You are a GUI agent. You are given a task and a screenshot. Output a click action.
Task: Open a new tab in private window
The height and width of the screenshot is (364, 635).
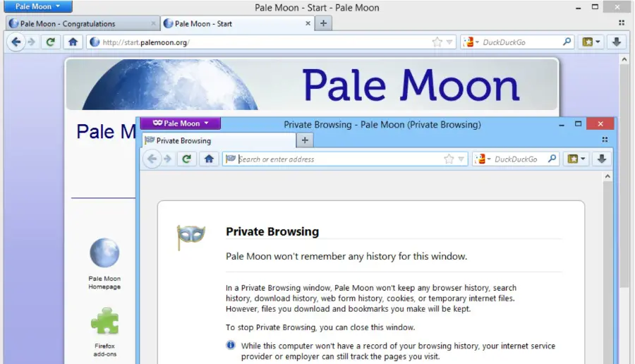(x=305, y=140)
